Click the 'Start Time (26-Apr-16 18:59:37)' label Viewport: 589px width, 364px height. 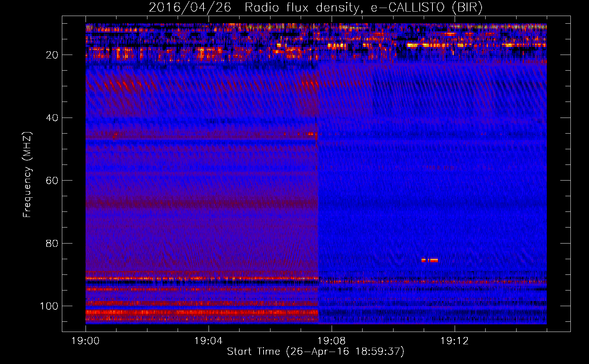coord(316,352)
